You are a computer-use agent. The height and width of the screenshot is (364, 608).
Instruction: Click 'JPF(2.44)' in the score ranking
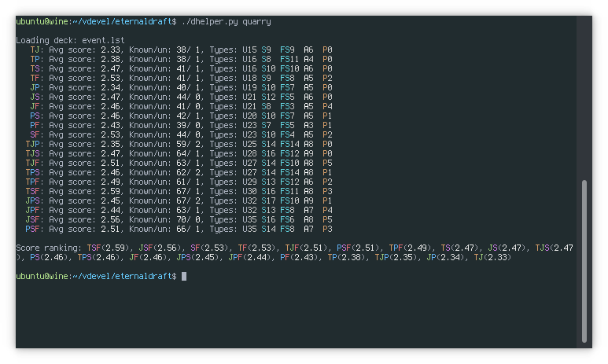[249, 257]
